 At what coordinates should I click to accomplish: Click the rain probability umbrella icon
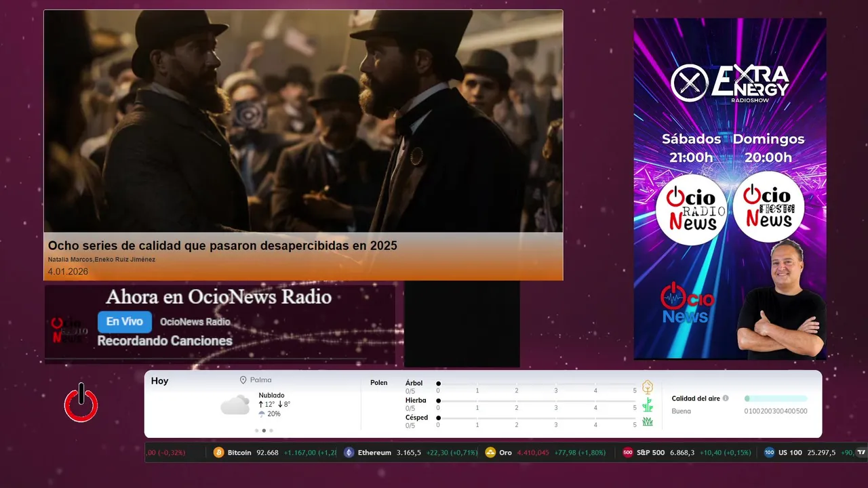(262, 414)
